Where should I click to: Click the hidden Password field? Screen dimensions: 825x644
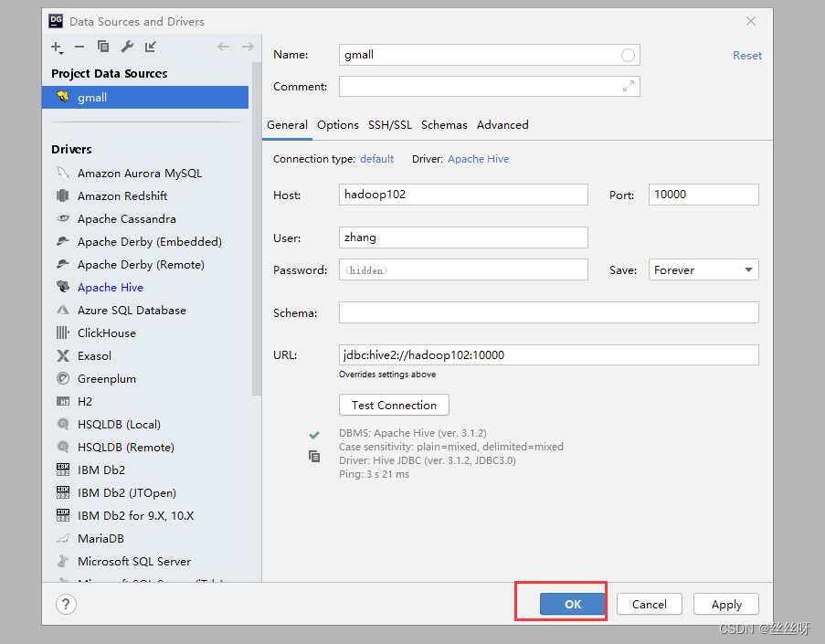463,269
